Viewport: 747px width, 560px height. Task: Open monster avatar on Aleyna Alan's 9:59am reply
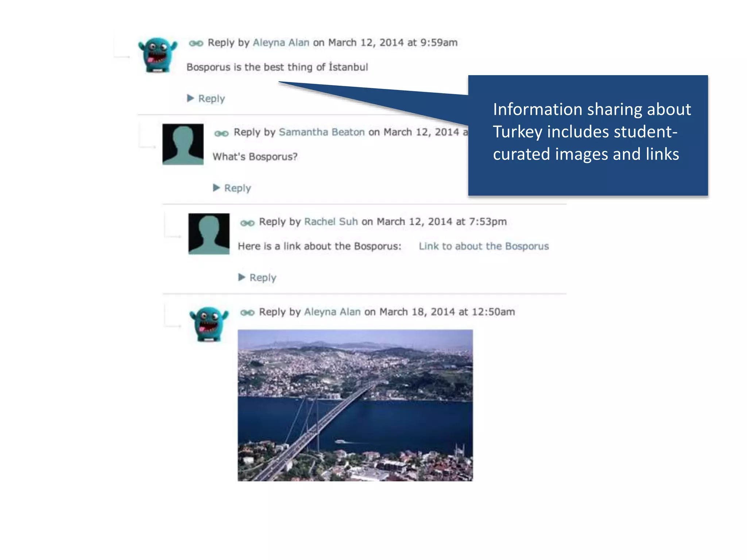click(x=158, y=55)
